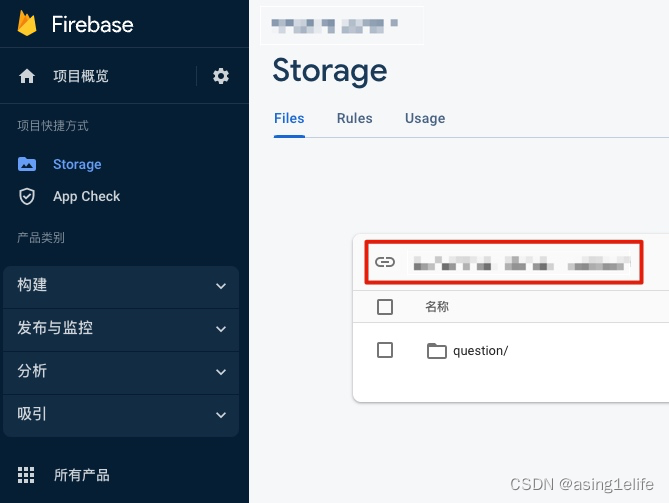Expand the 吸引 category
The width and height of the screenshot is (669, 503).
coord(121,415)
